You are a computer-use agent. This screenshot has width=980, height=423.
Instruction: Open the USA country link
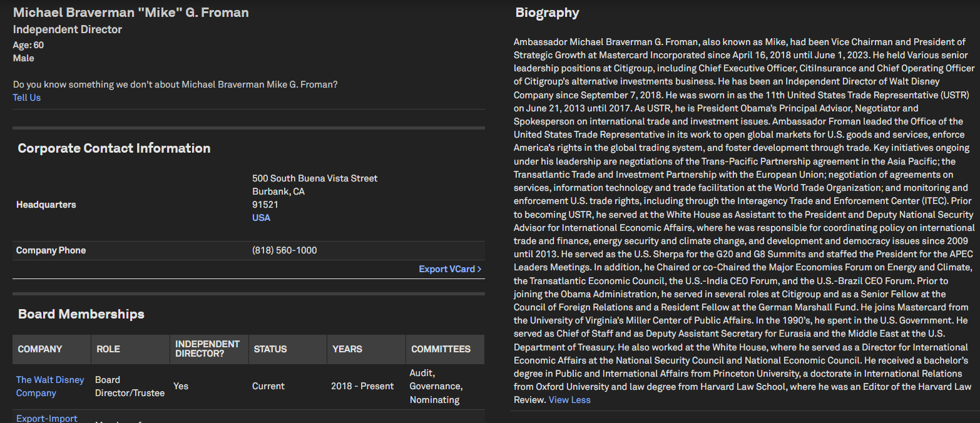[261, 218]
